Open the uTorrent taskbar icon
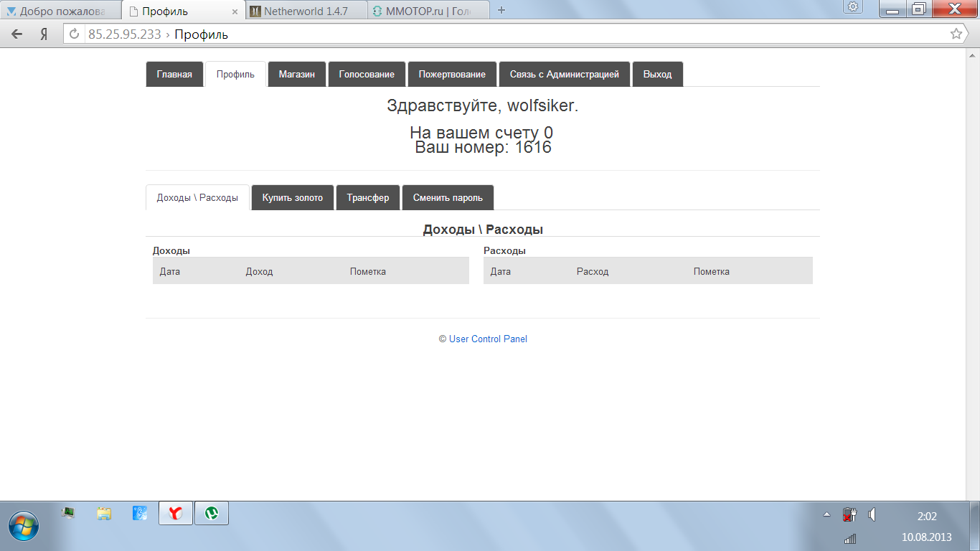Screen dimensions: 980x551 pos(212,513)
